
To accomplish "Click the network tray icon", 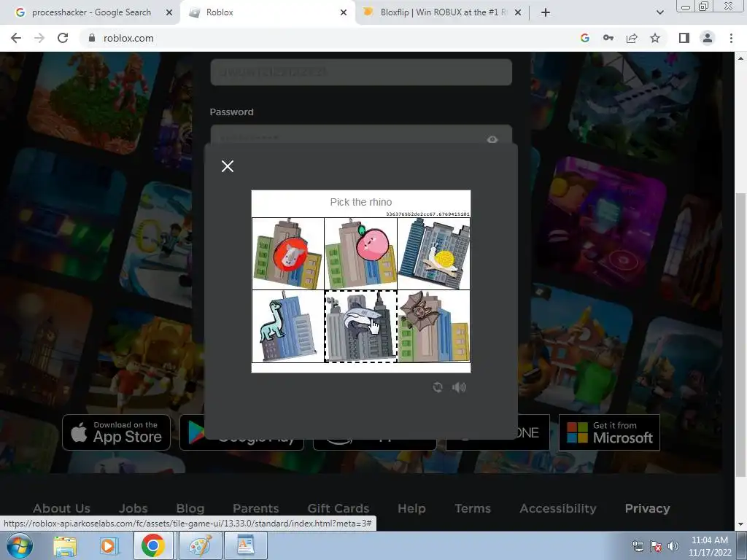I will click(638, 546).
